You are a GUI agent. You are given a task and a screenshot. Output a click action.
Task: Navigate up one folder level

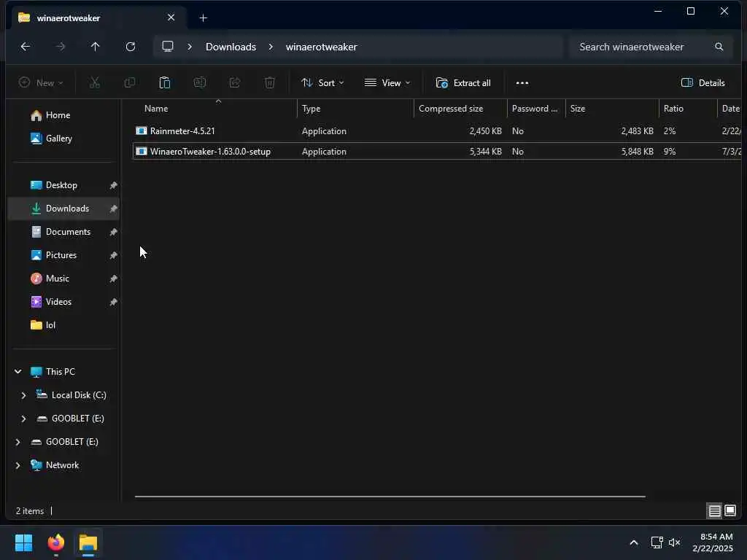coord(96,47)
